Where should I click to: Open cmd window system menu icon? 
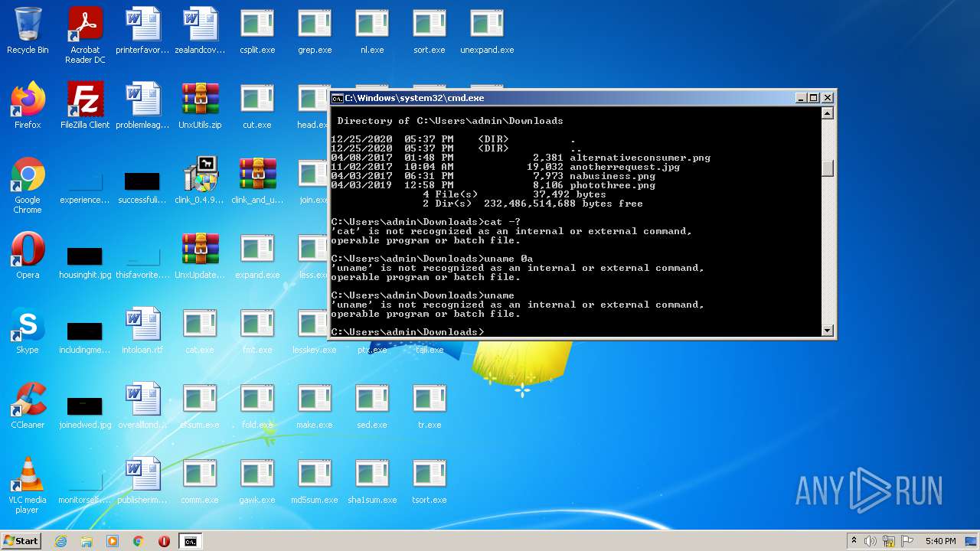coord(337,98)
